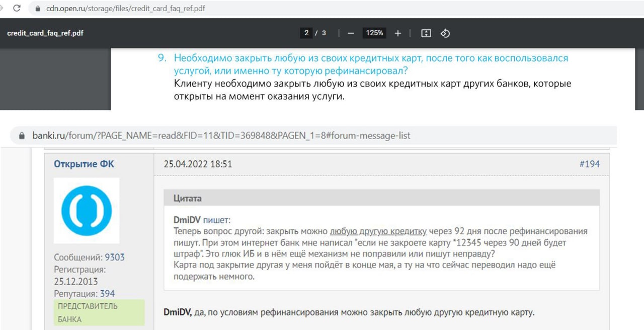Screen dimensions: 644x330
Task: Click FAQ question number 9 heading
Action: click(x=371, y=64)
